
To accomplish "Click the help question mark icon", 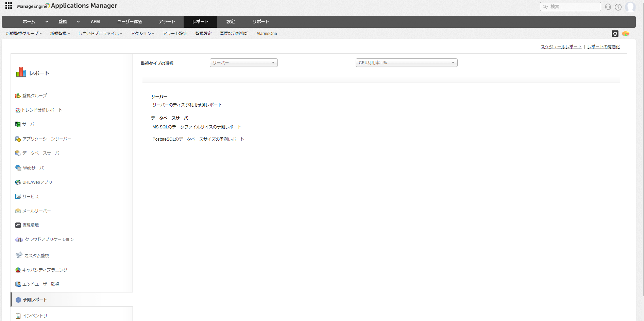I will pyautogui.click(x=618, y=7).
